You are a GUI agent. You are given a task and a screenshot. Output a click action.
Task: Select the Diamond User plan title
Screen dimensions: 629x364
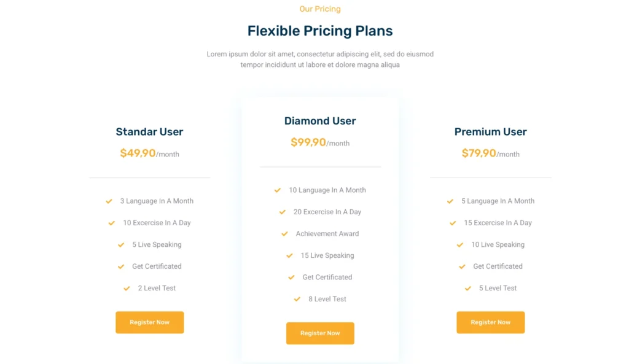[x=320, y=121]
